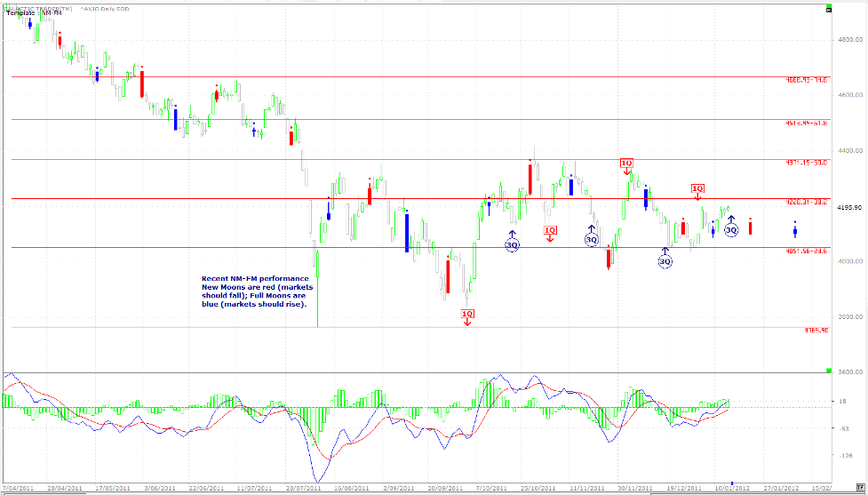
Task: Click the 22/06/2011 date label
Action: point(207,489)
